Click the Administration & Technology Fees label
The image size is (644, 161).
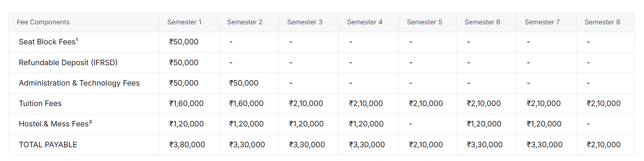point(79,83)
